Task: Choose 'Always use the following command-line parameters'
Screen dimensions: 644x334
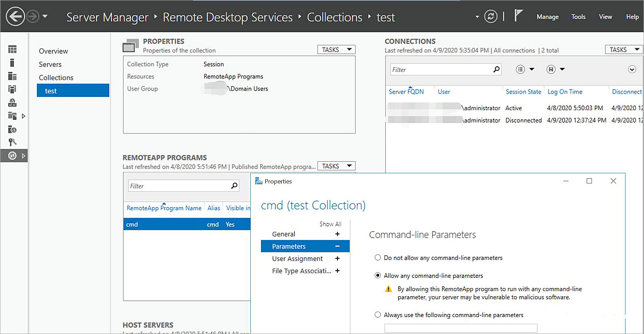Action: pyautogui.click(x=377, y=315)
